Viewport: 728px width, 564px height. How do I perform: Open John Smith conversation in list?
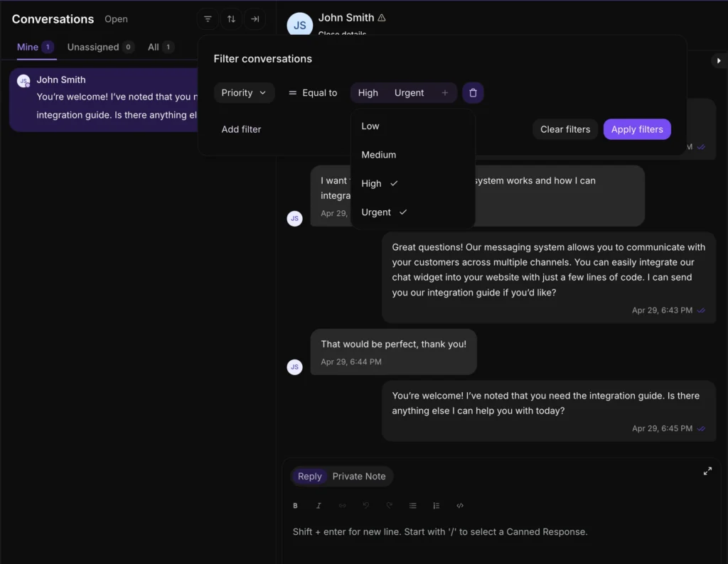coord(105,99)
